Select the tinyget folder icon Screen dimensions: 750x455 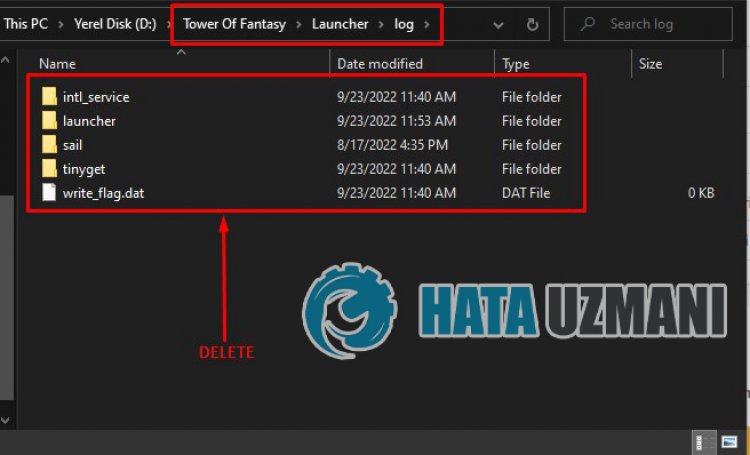pos(49,169)
